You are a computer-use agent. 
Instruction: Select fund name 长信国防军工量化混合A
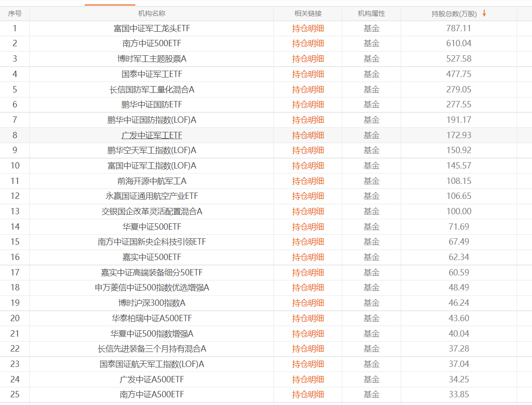tap(152, 89)
